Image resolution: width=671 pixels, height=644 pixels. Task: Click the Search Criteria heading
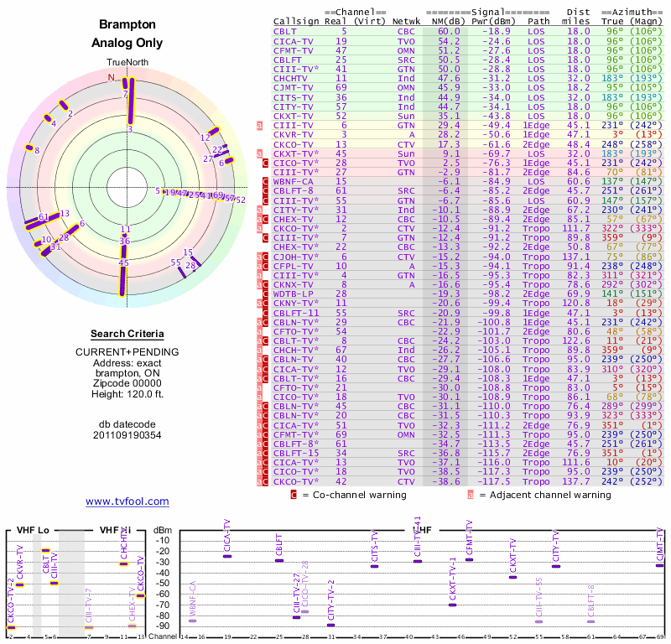click(x=127, y=334)
